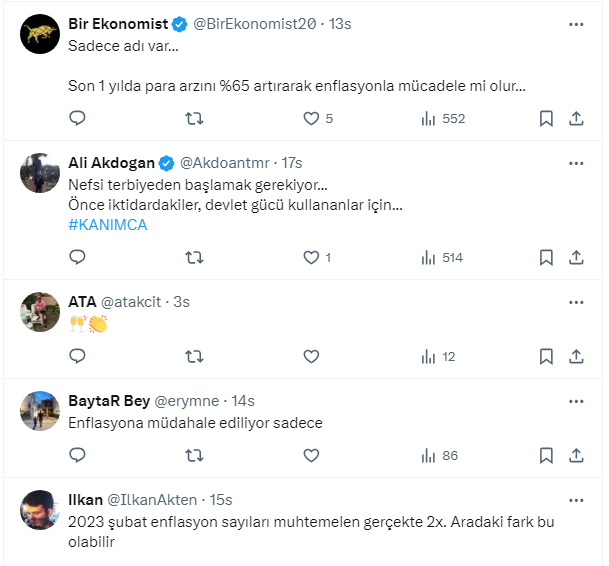Open Ilkan's profile avatar
This screenshot has width=609, height=566.
pos(40,512)
